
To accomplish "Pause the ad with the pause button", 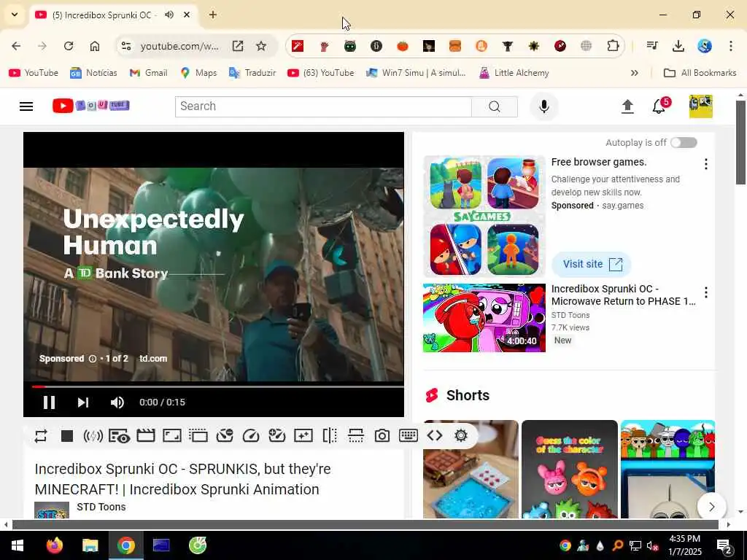I will click(x=49, y=402).
